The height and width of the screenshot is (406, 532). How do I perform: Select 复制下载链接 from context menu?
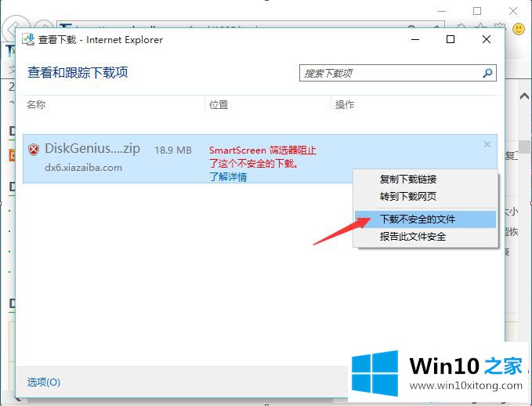pyautogui.click(x=408, y=179)
